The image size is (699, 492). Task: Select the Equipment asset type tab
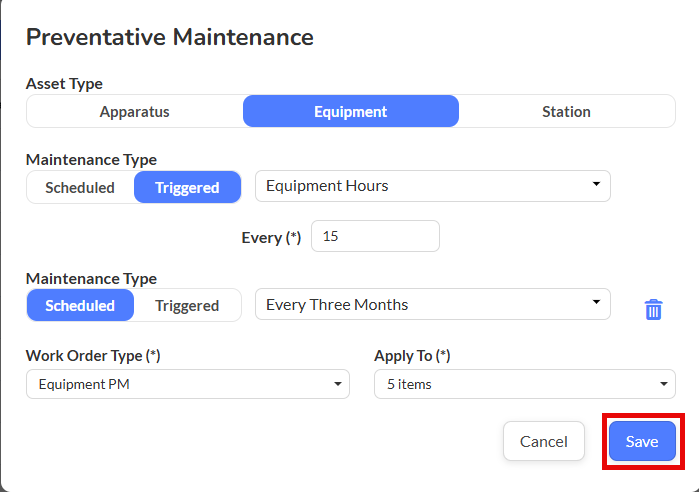351,111
